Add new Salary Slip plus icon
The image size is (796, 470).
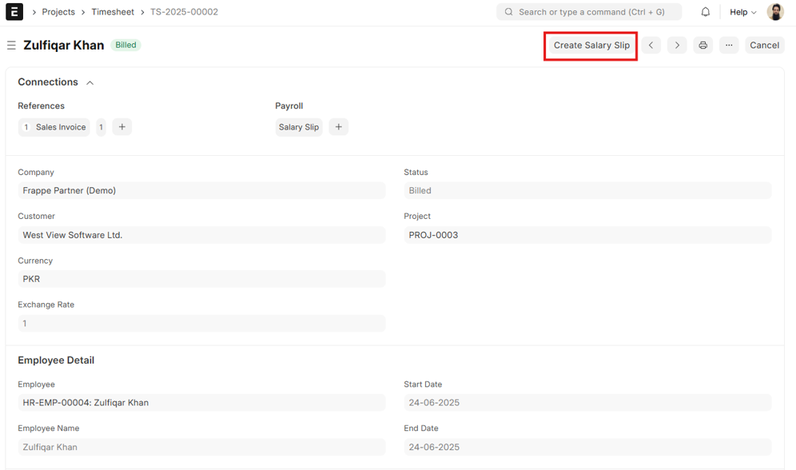pyautogui.click(x=338, y=127)
